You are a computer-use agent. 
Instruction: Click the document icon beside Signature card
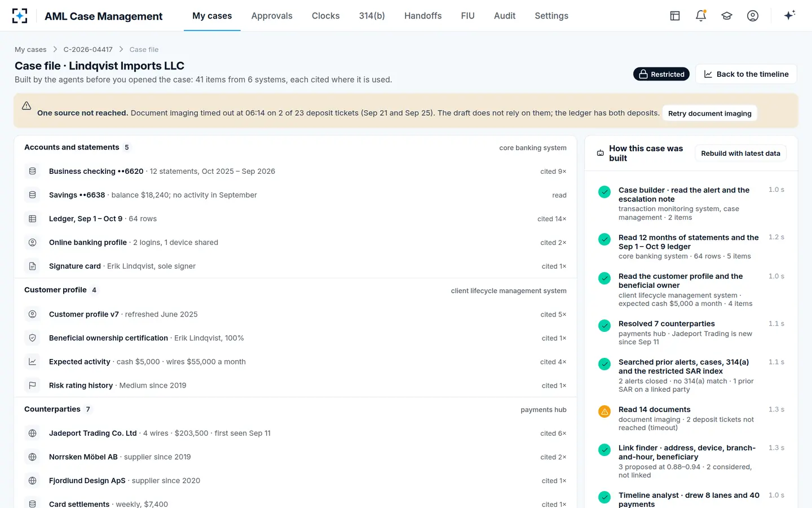pos(33,266)
